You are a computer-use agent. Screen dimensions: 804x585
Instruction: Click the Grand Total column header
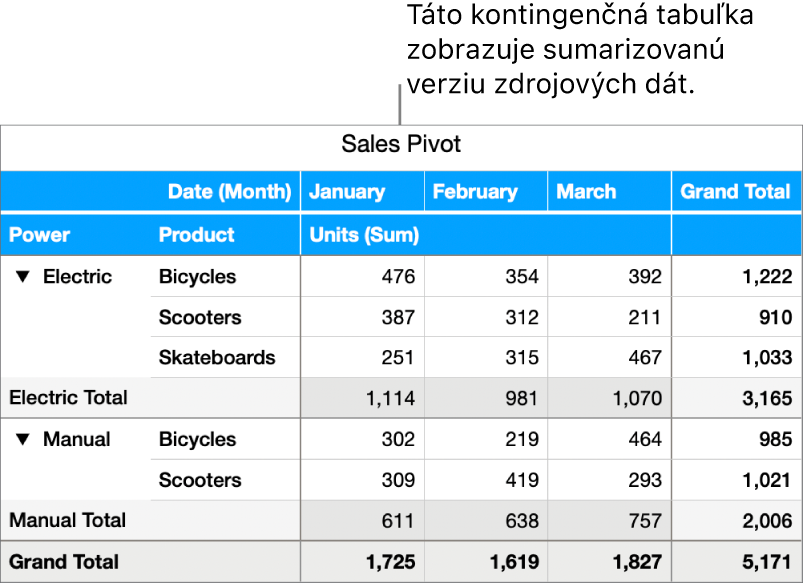(x=735, y=191)
